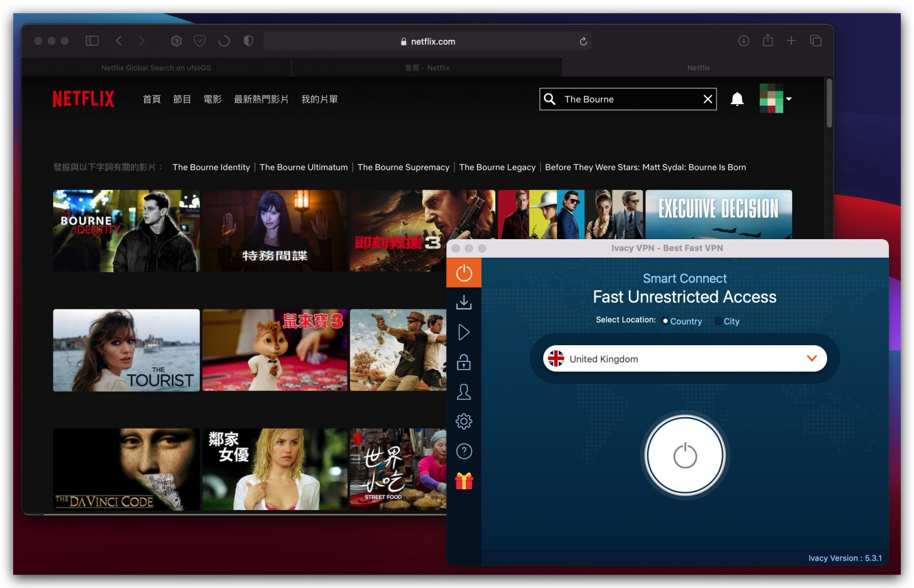Reload the page from the address bar
The image size is (914, 588).
click(583, 41)
